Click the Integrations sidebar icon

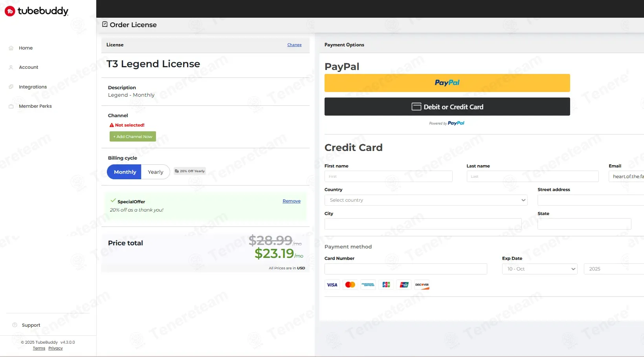tap(11, 87)
